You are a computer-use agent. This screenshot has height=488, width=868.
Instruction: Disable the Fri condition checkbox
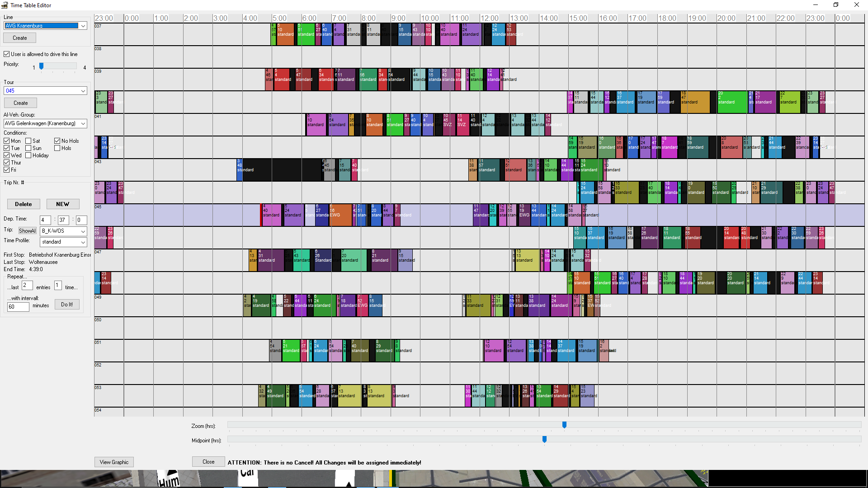pyautogui.click(x=7, y=170)
